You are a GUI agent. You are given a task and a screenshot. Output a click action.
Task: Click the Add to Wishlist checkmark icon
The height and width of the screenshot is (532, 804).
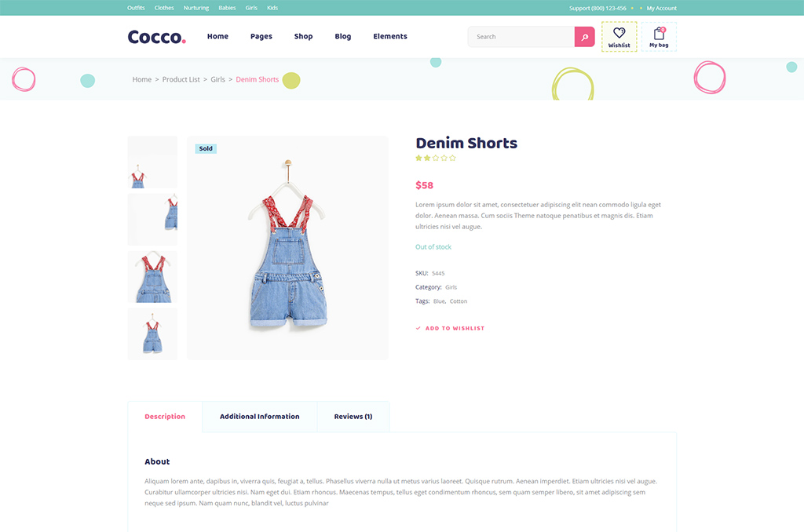pos(418,328)
